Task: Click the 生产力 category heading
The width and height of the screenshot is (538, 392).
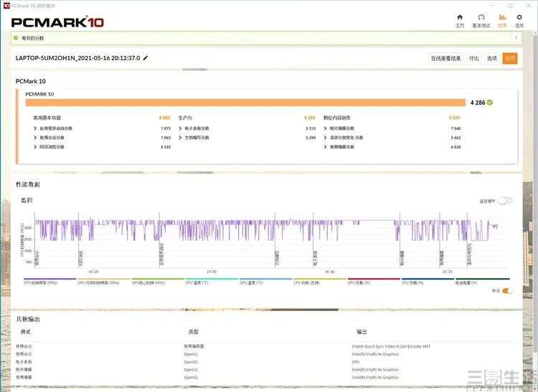Action: tap(185, 118)
